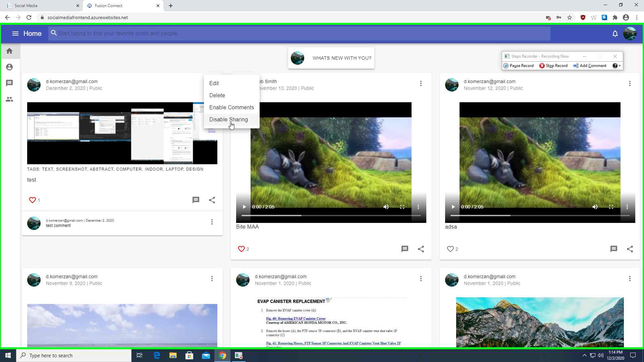Open the Windows Start menu

8,355
